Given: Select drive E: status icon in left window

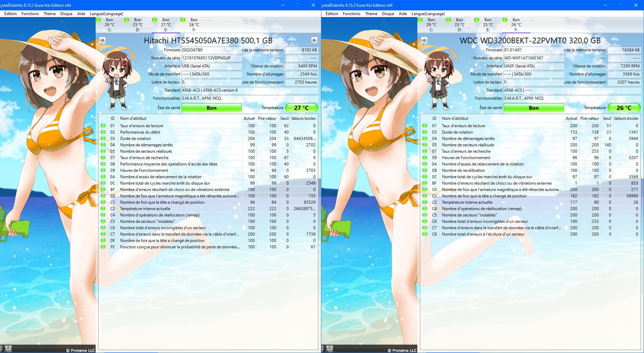Looking at the screenshot, I should tap(155, 20).
